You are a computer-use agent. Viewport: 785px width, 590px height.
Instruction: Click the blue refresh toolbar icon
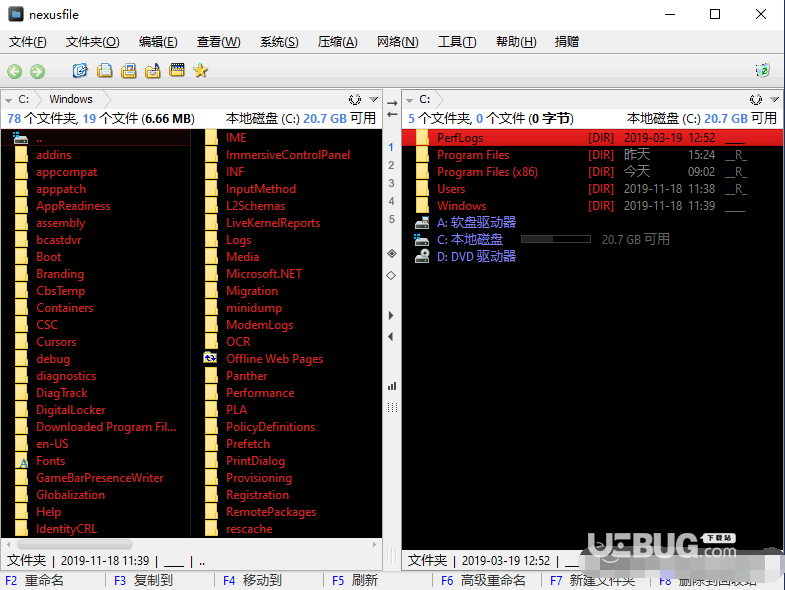click(80, 71)
